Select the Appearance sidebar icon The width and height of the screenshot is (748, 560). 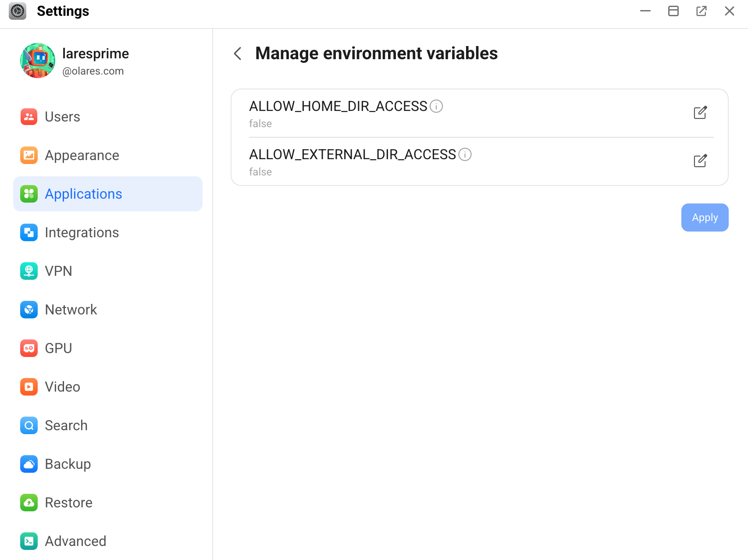(28, 155)
